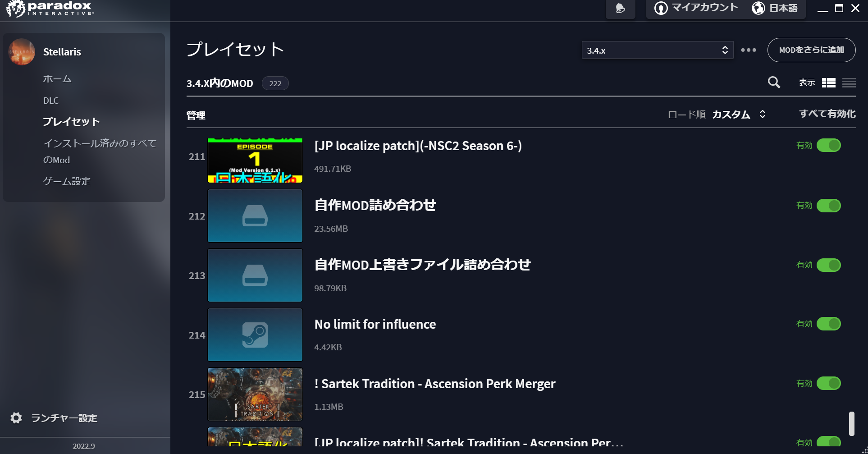Disable [JP localize patch](-NSC2 Season 6-) mod

(x=829, y=145)
